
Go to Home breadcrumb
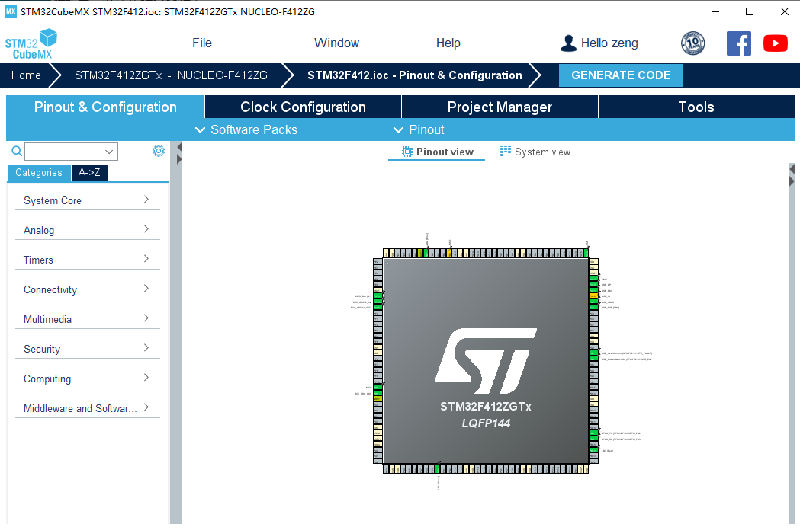pyautogui.click(x=26, y=75)
